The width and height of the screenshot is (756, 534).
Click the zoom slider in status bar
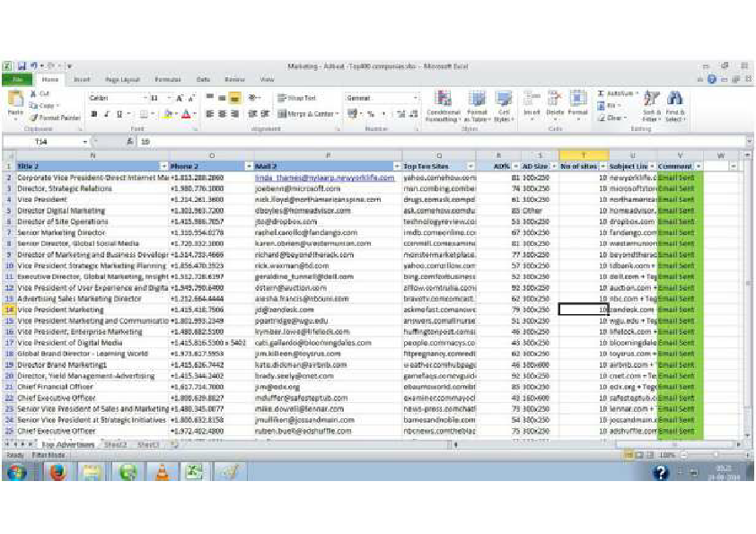click(x=715, y=455)
